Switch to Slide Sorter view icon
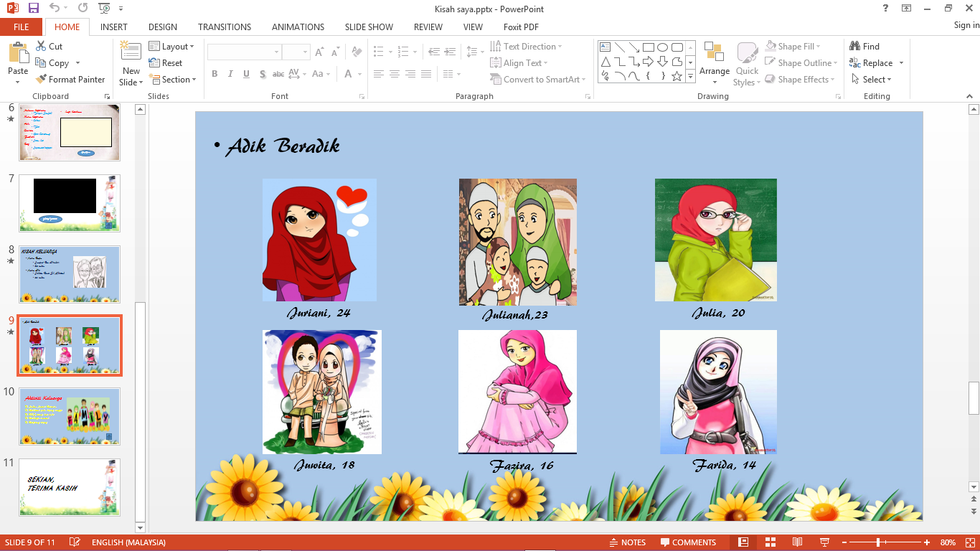The height and width of the screenshot is (551, 980). 771,542
